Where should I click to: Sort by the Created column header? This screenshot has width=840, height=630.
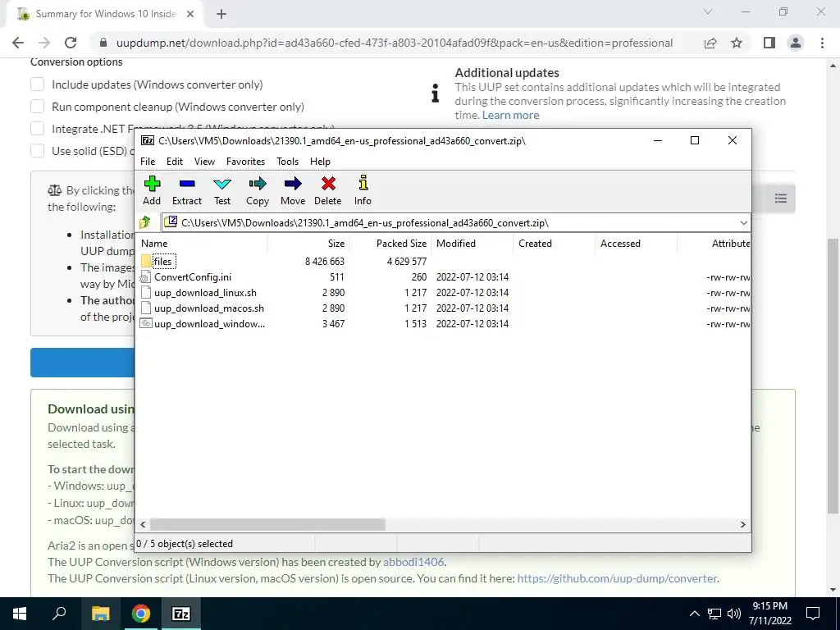555,243
